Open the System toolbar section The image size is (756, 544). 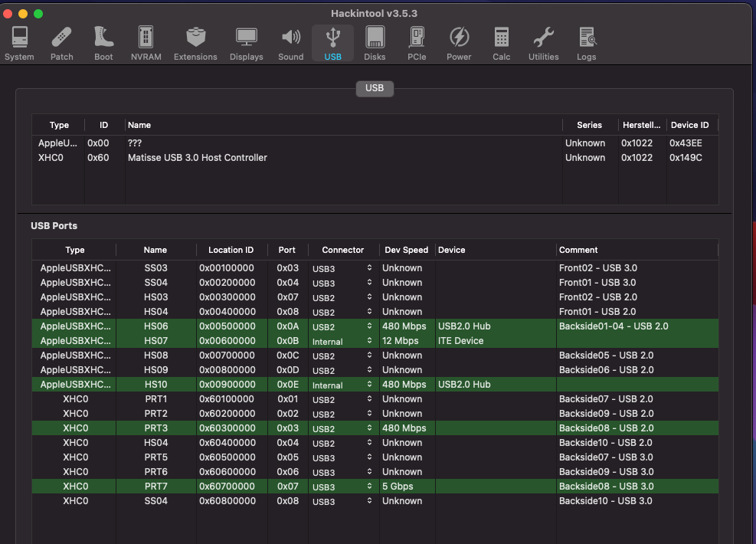pyautogui.click(x=19, y=43)
